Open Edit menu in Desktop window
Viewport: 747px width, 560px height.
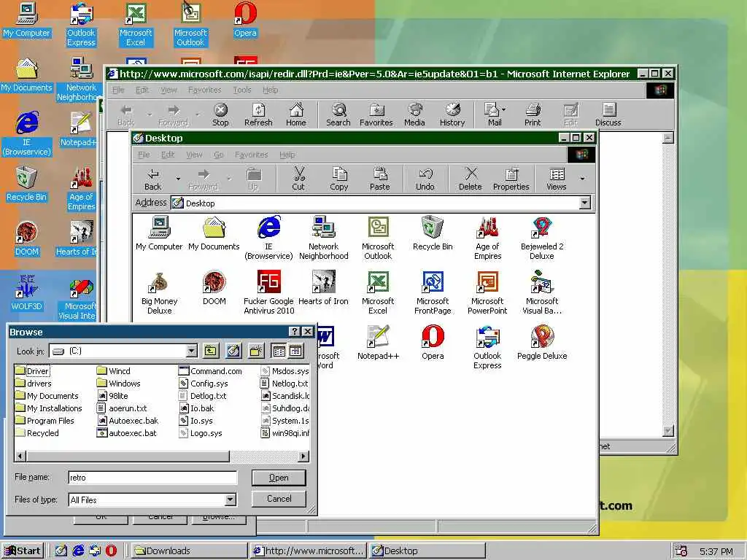168,155
